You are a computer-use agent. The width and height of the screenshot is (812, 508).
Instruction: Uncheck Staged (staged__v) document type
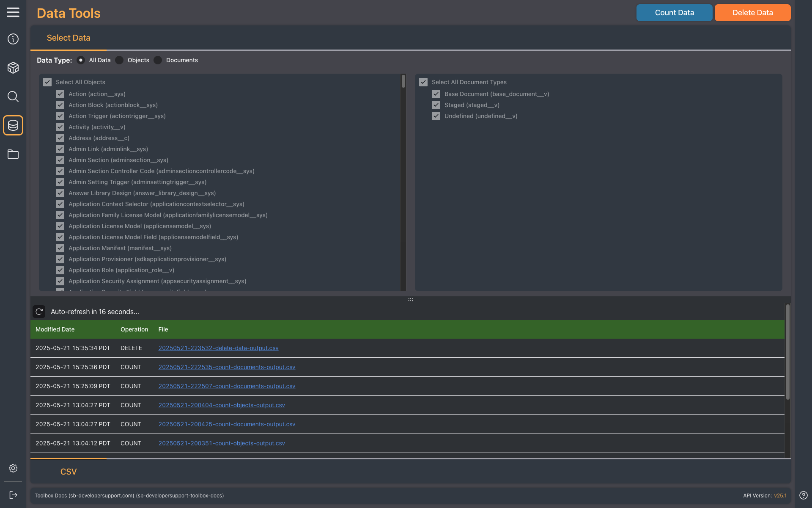click(436, 105)
